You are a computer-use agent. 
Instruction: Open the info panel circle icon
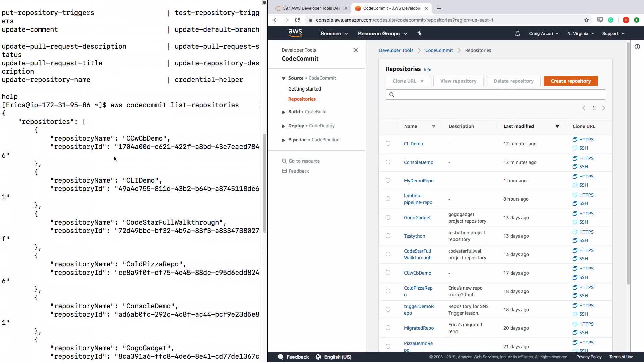point(637,47)
